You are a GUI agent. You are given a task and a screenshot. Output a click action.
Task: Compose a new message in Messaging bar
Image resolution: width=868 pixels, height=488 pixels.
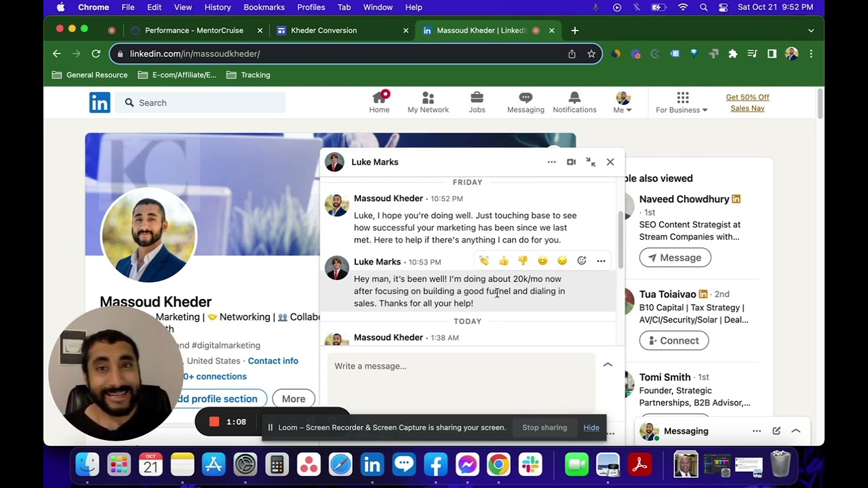click(776, 431)
